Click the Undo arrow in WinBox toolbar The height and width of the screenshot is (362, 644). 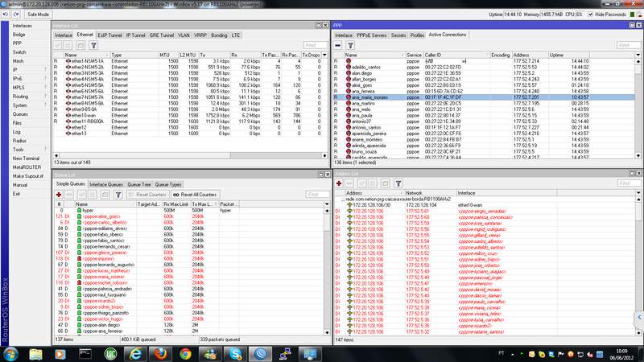point(6,14)
